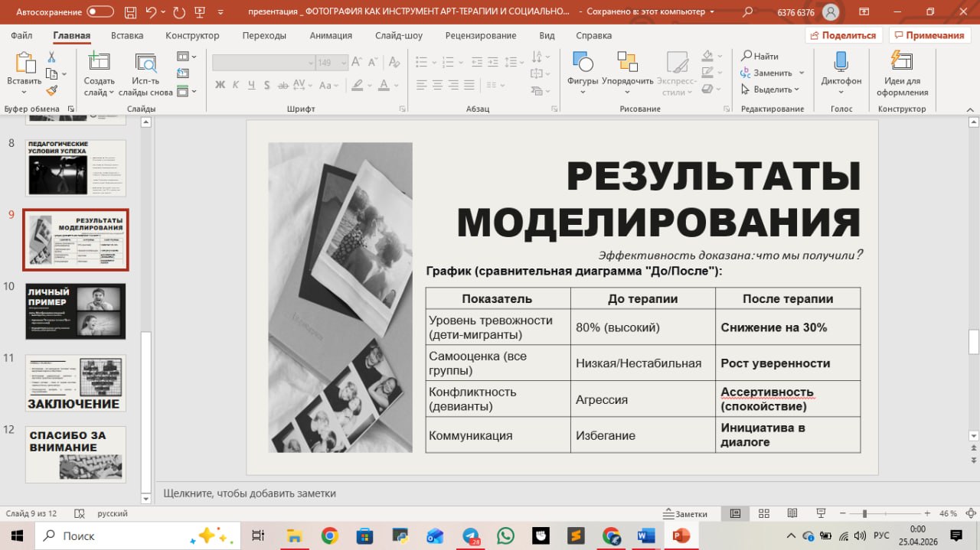The width and height of the screenshot is (980, 550).
Task: Expand the Select (Выделить) dropdown
Action: click(x=797, y=89)
